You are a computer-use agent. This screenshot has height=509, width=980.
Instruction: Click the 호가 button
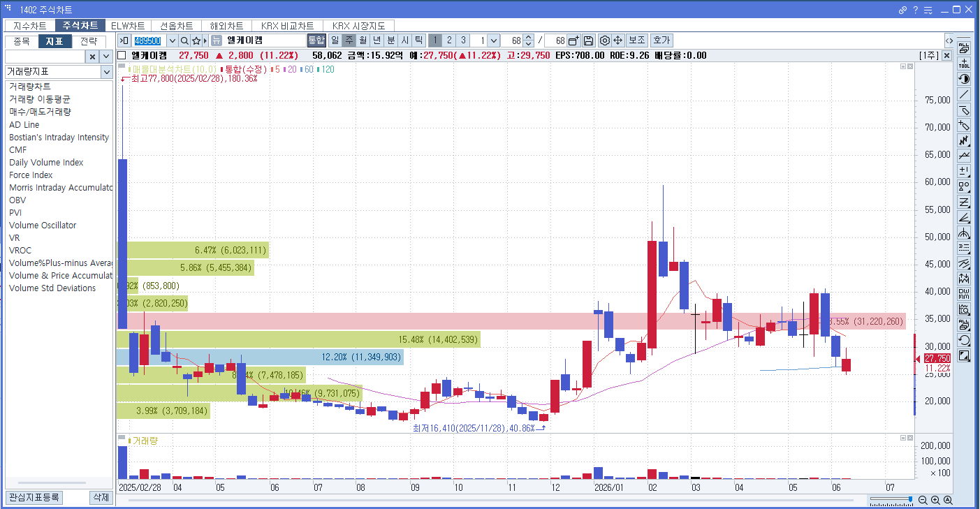[661, 40]
